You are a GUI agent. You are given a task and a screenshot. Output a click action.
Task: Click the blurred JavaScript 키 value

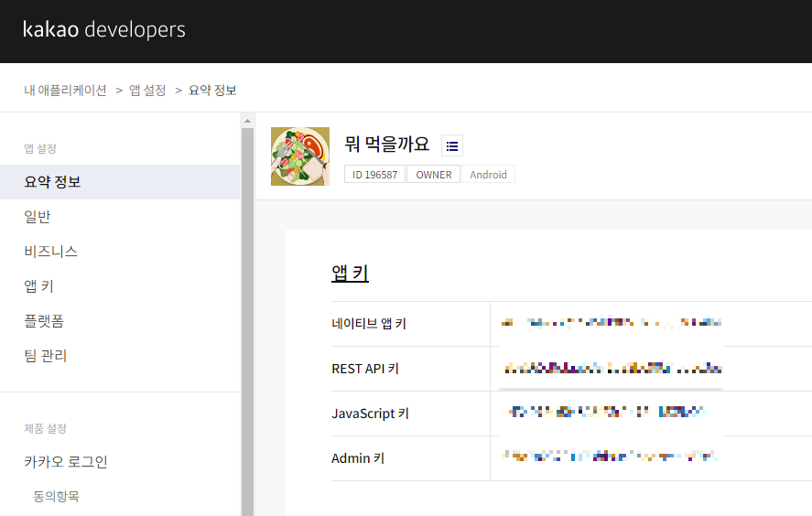604,412
